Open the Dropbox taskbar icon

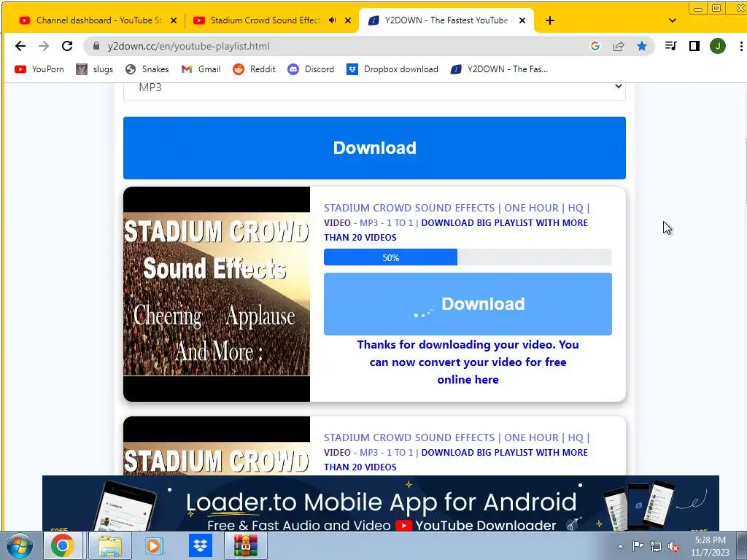coord(200,545)
